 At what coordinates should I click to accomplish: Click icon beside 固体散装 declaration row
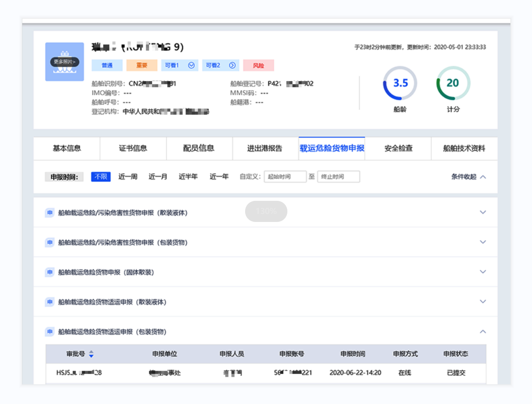pyautogui.click(x=50, y=272)
